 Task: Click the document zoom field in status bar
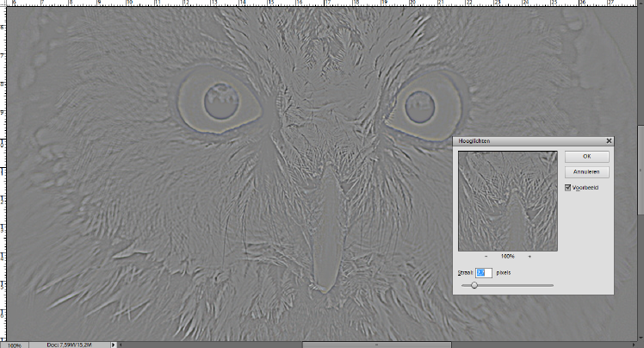(x=15, y=345)
